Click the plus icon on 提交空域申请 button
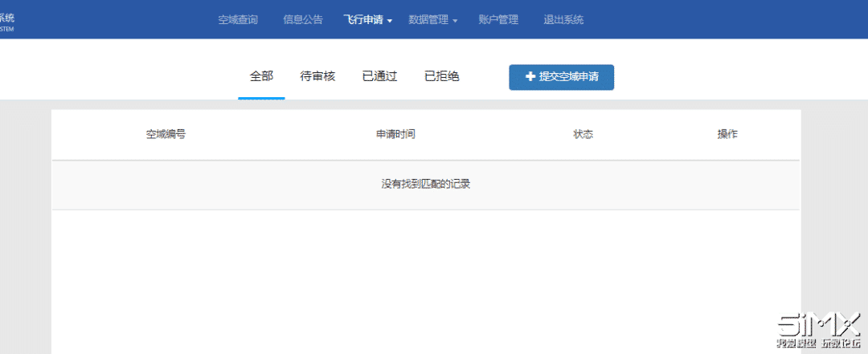The height and width of the screenshot is (354, 868). click(530, 77)
